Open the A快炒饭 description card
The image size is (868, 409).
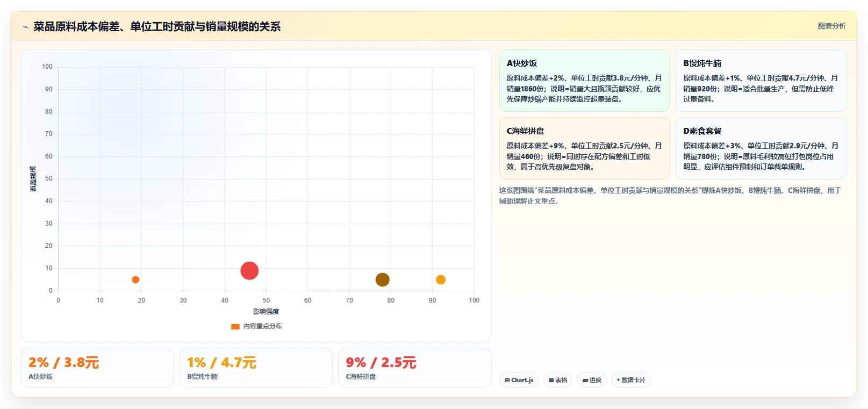[585, 81]
